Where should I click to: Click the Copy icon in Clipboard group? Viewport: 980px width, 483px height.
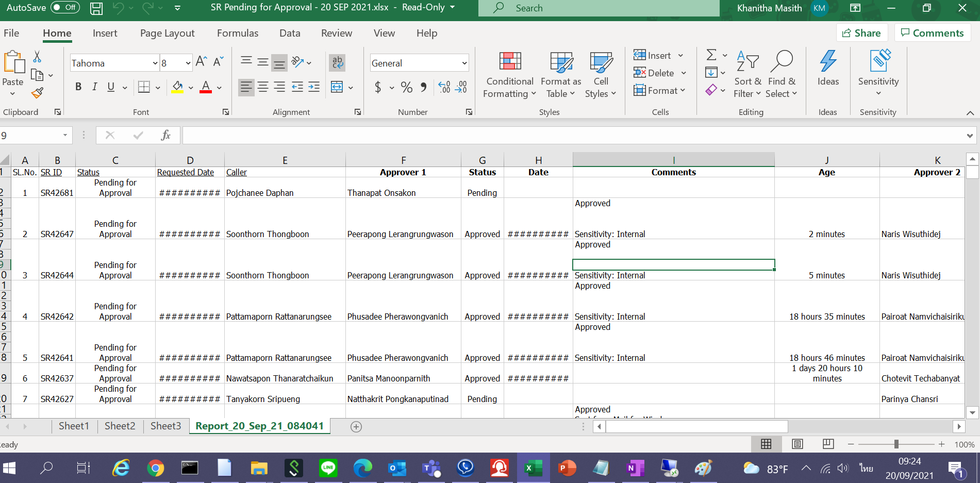[37, 75]
